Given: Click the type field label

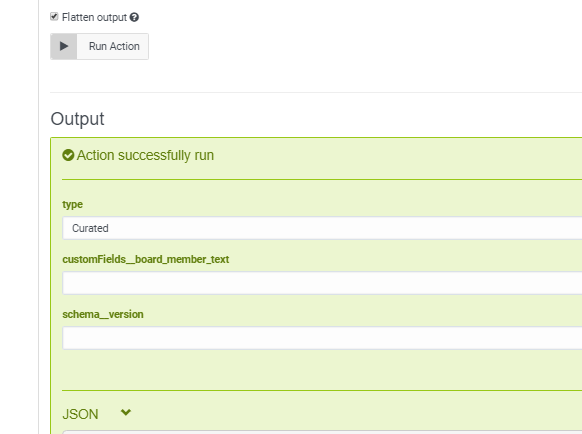Looking at the screenshot, I should coord(72,205).
